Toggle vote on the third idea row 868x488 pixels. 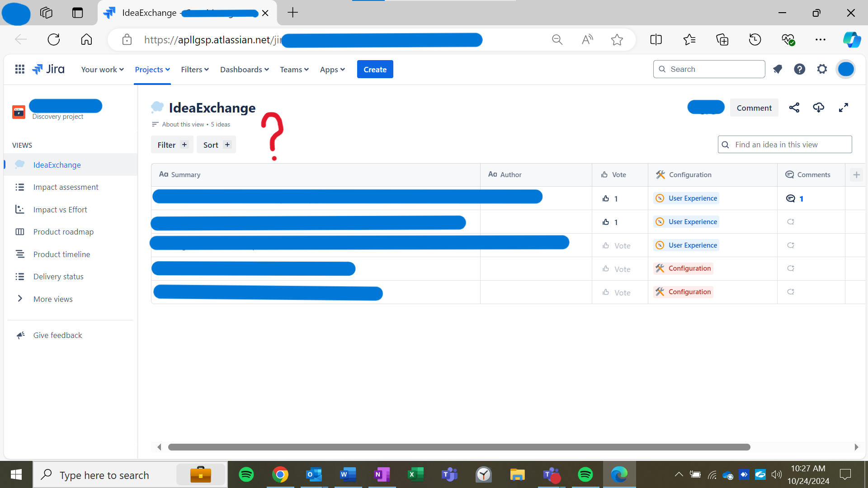pyautogui.click(x=616, y=245)
